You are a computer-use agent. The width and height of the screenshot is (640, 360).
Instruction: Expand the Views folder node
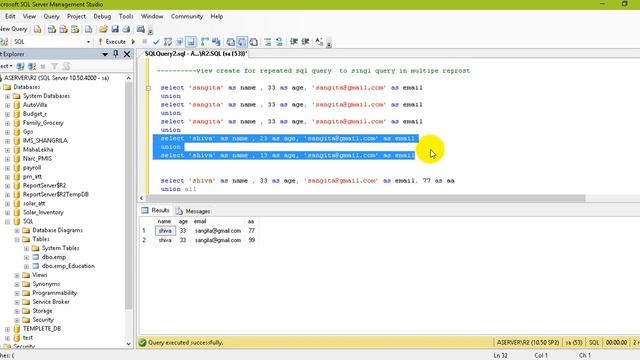tap(17, 275)
